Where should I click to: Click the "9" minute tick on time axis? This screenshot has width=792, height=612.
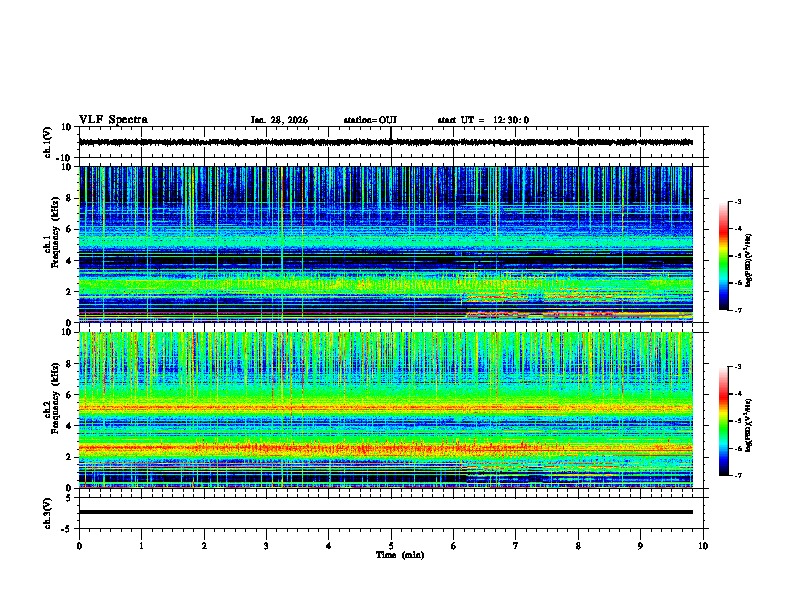point(640,546)
